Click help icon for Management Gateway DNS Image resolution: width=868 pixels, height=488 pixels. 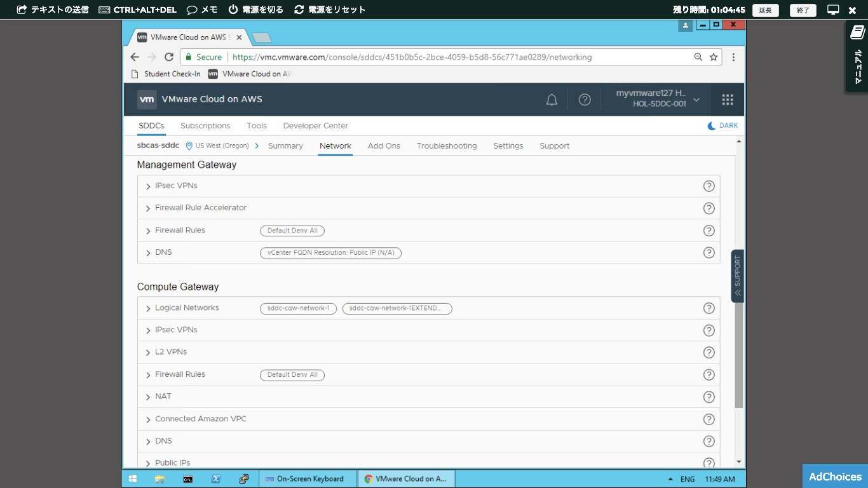[709, 252]
